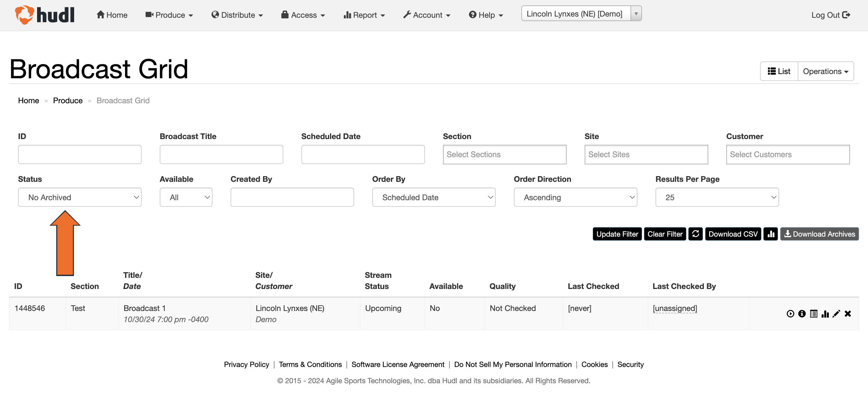
Task: Click the Download CSV button
Action: coord(733,234)
